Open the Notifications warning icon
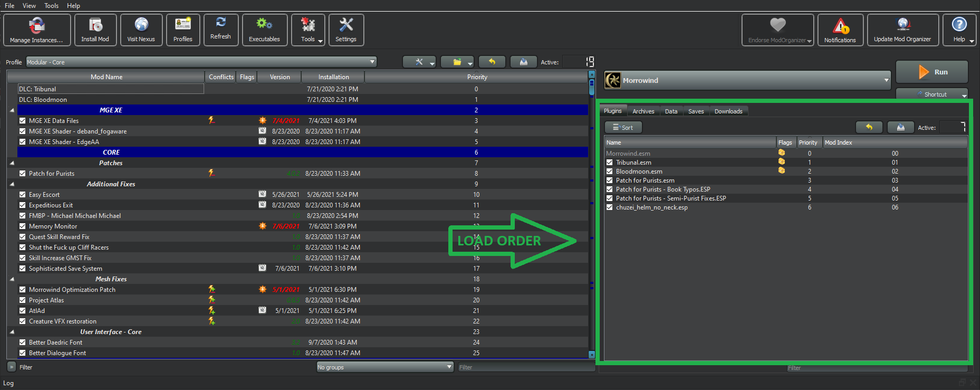This screenshot has height=390, width=980. (840, 30)
